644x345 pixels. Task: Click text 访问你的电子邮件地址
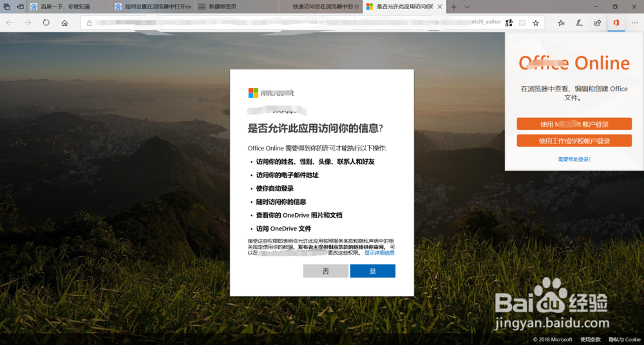coord(287,175)
